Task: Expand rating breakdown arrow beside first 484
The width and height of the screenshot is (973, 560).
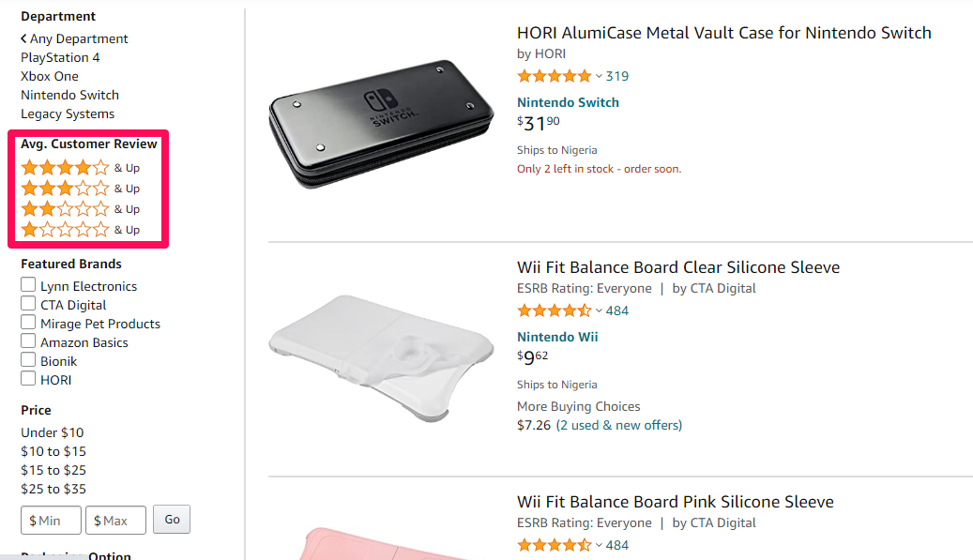Action: pos(599,310)
